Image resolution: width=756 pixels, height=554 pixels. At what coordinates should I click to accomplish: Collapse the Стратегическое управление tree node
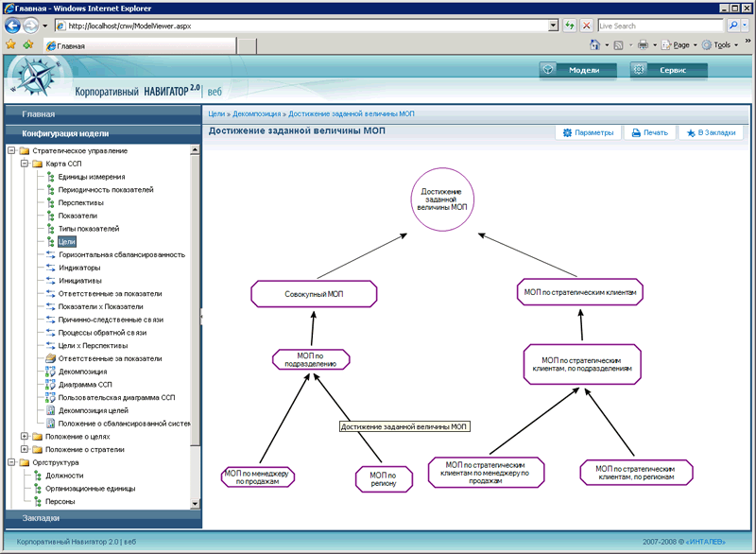pyautogui.click(x=11, y=150)
